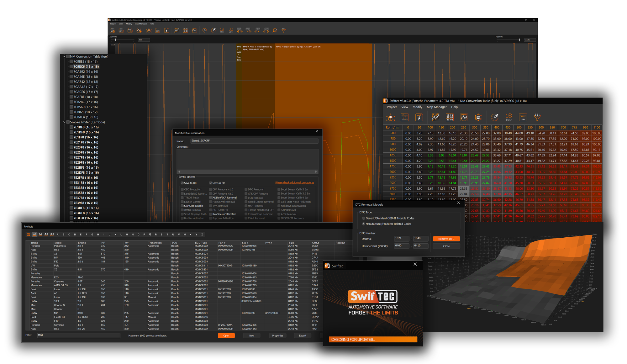Open the Modify menu in main window
The image size is (627, 364).
[x=129, y=24]
